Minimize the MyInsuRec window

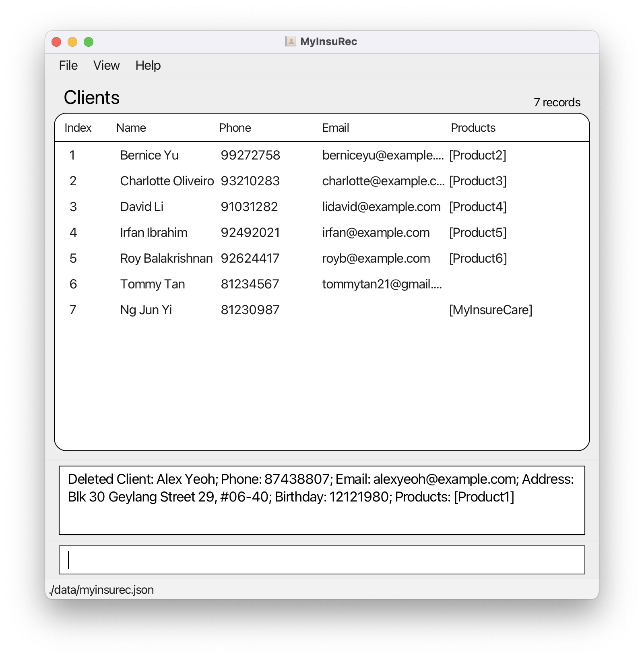72,42
